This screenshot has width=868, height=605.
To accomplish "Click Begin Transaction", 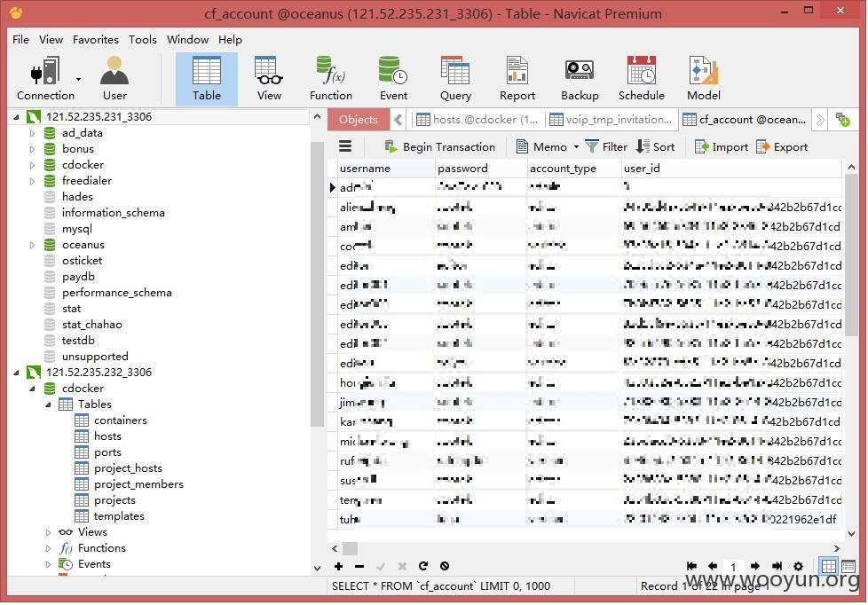I will [440, 146].
